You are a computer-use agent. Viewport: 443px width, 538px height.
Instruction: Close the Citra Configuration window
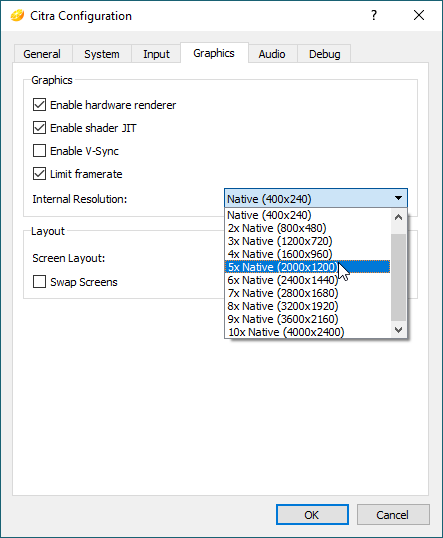click(419, 15)
